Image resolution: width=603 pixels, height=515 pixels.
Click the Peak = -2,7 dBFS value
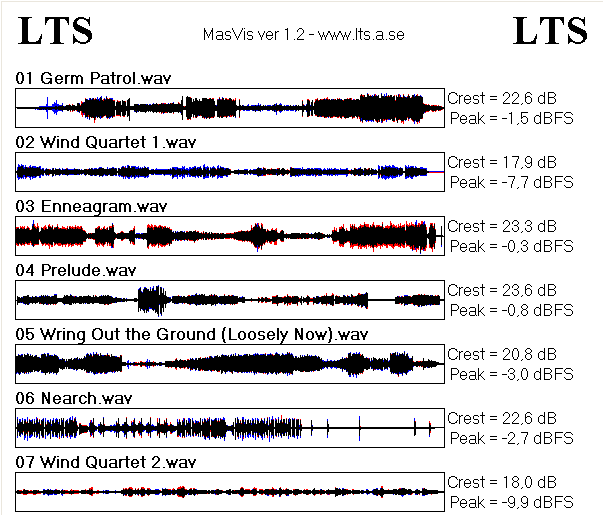(511, 438)
